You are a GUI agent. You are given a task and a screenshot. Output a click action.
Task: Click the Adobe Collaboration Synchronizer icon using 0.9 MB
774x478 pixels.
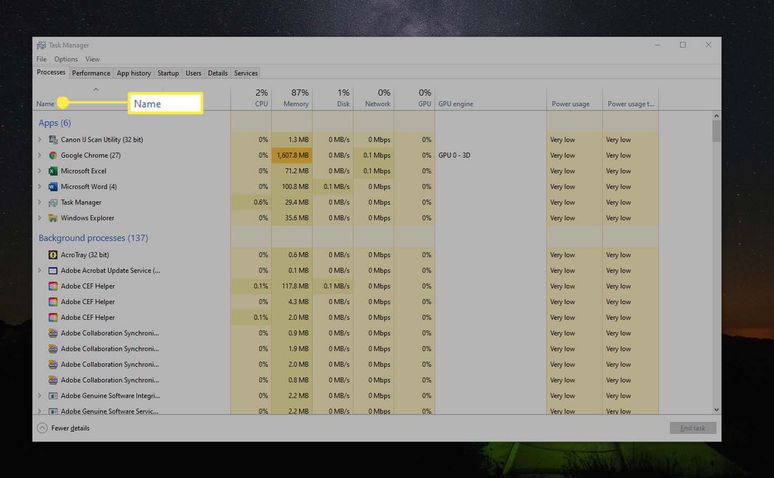(x=53, y=333)
